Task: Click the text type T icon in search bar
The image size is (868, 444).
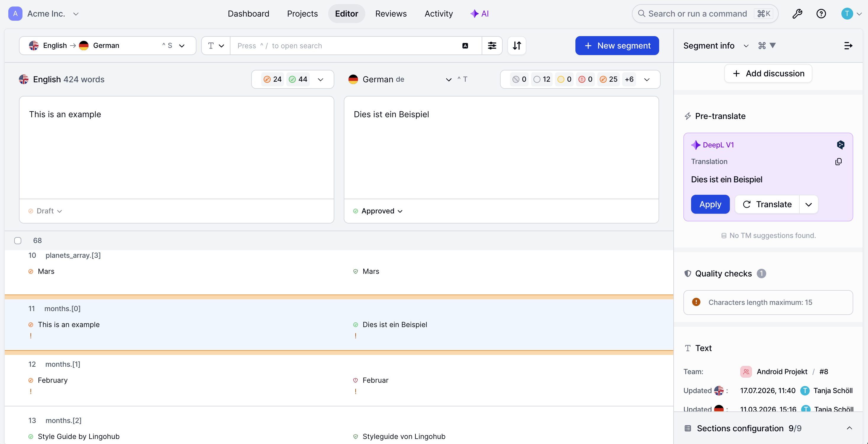Action: pos(211,46)
